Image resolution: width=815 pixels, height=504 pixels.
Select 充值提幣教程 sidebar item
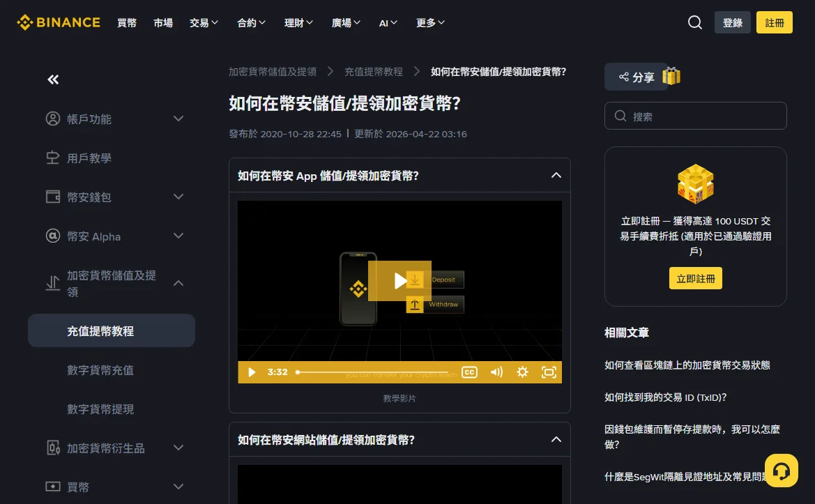click(x=112, y=330)
